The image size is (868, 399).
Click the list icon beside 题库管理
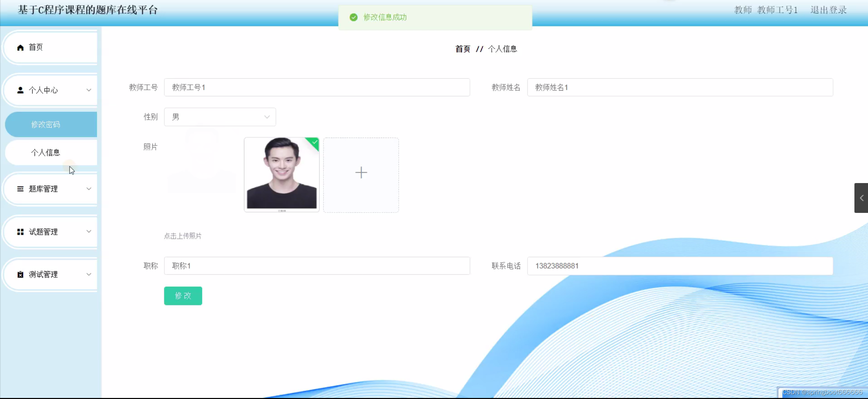[20, 189]
